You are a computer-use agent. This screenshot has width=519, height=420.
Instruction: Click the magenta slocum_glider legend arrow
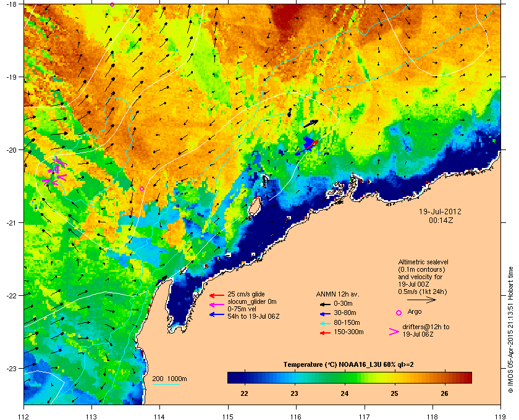pyautogui.click(x=217, y=305)
